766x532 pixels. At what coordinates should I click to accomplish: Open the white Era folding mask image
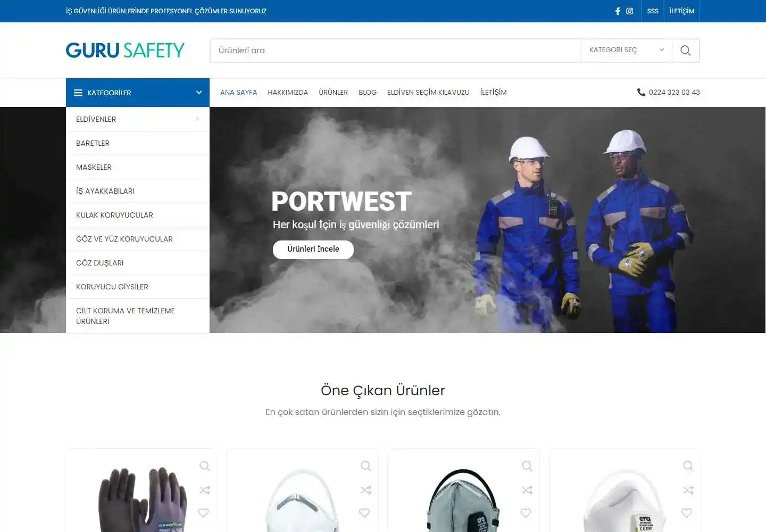point(625,500)
